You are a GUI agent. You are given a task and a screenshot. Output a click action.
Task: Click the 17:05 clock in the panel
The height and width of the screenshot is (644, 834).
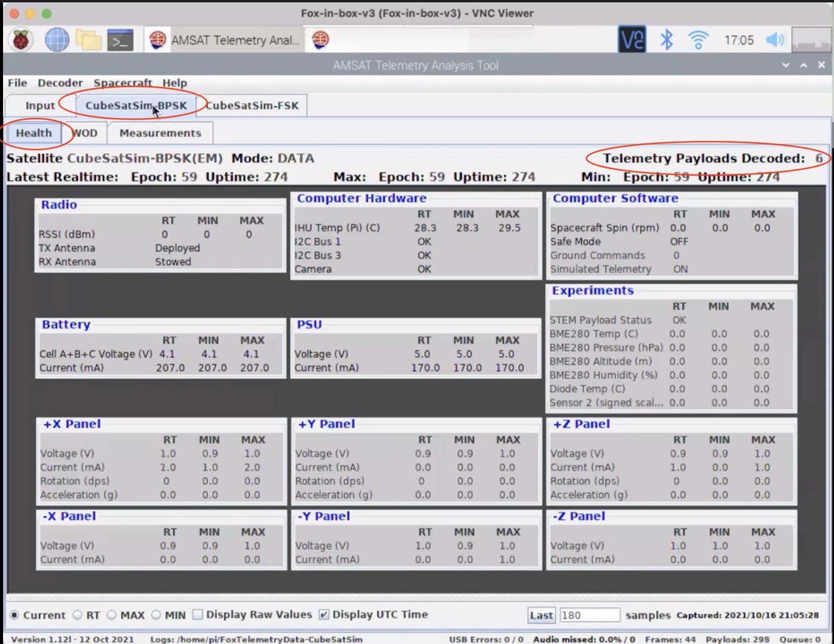[739, 40]
